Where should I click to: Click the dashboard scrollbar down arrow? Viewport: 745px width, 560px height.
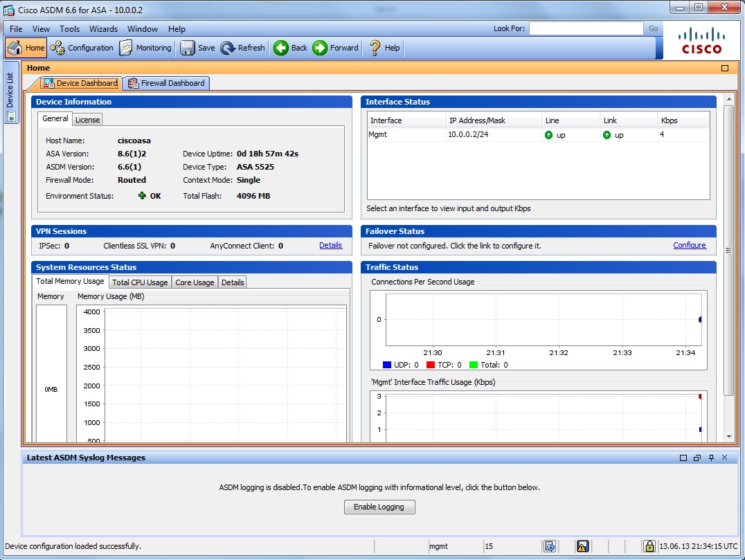click(729, 437)
